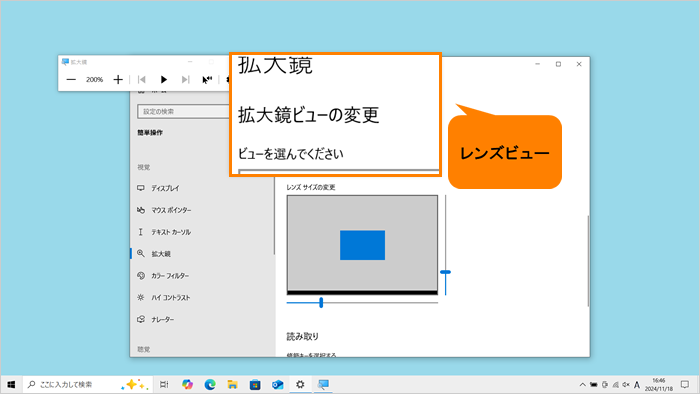Click the 200% zoom level text
The image size is (700, 394).
pos(94,80)
